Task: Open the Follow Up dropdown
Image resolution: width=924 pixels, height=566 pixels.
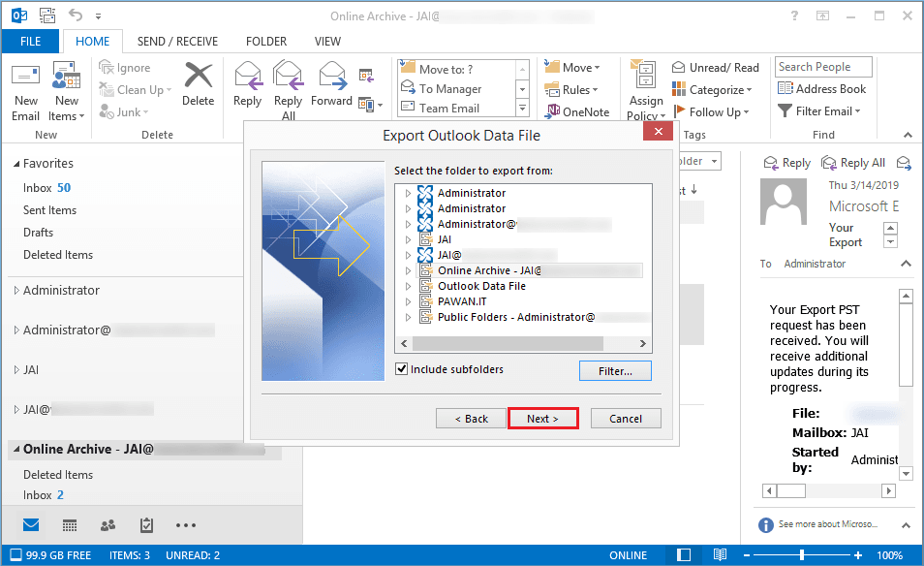Action: pos(711,111)
